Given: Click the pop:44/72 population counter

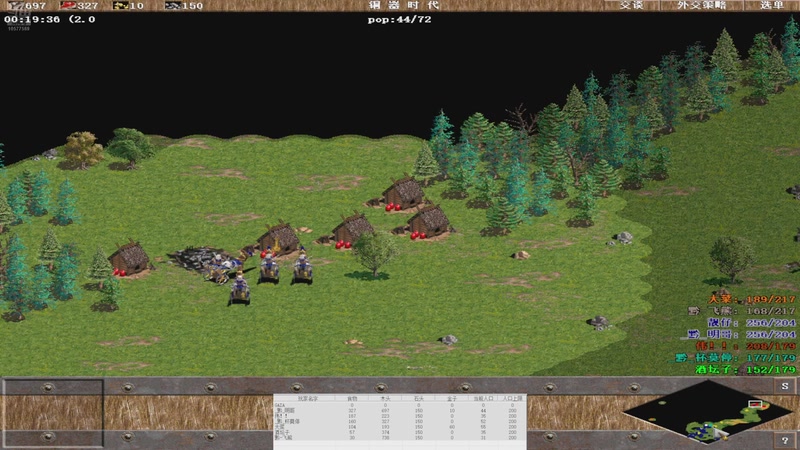Looking at the screenshot, I should click(x=399, y=19).
